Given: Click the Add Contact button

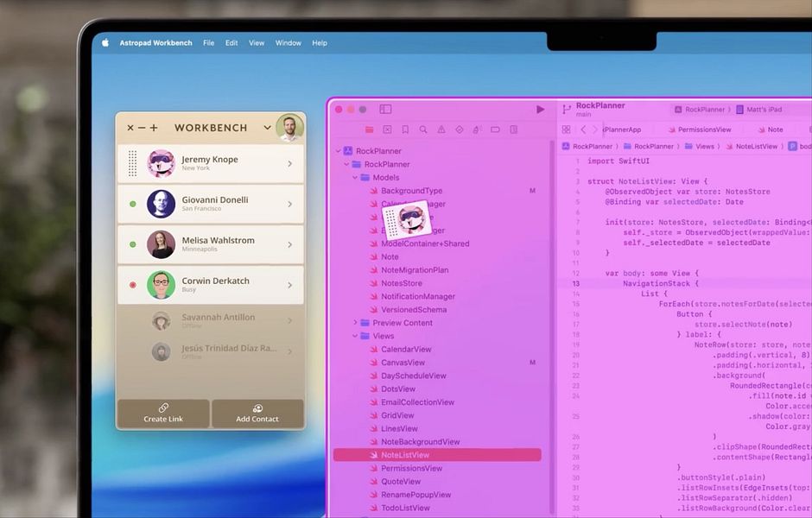Looking at the screenshot, I should coord(257,413).
